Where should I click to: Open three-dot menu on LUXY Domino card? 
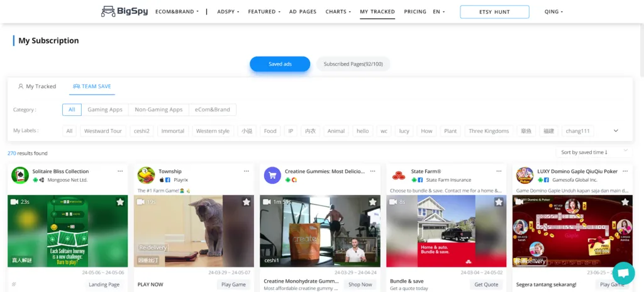625,171
